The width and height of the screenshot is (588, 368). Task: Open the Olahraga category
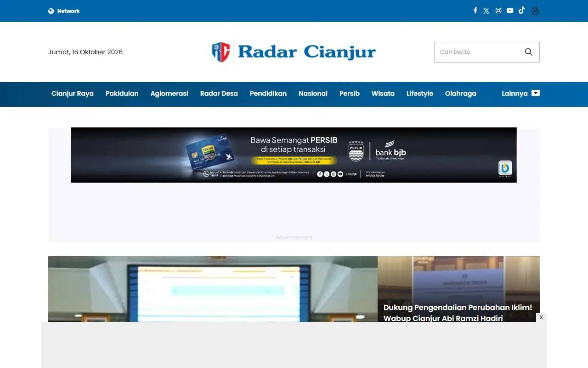[461, 93]
